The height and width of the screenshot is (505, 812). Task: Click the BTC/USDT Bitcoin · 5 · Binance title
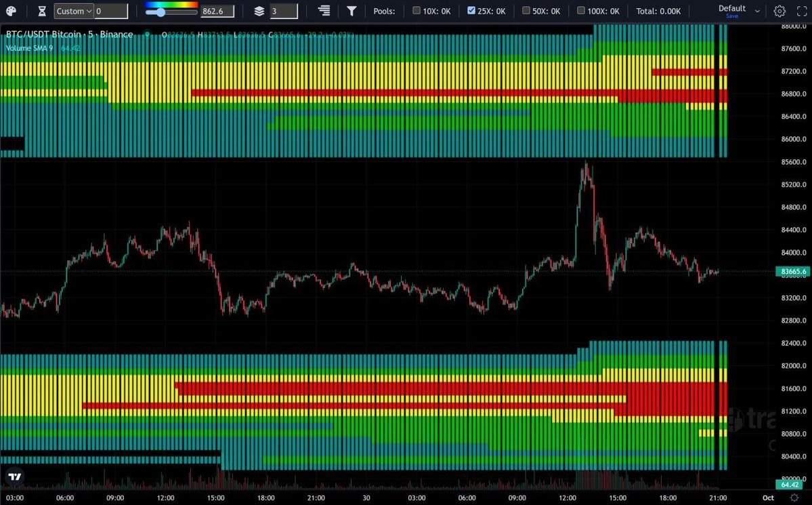(x=69, y=34)
